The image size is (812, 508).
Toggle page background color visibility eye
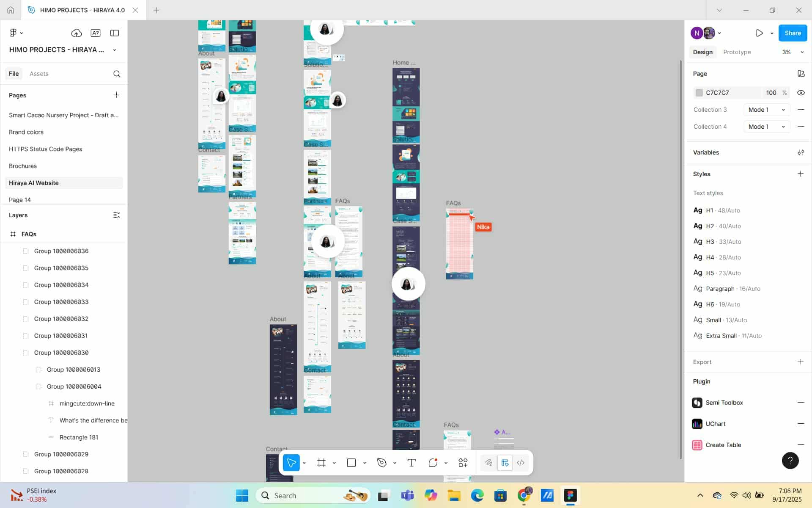pos(801,93)
